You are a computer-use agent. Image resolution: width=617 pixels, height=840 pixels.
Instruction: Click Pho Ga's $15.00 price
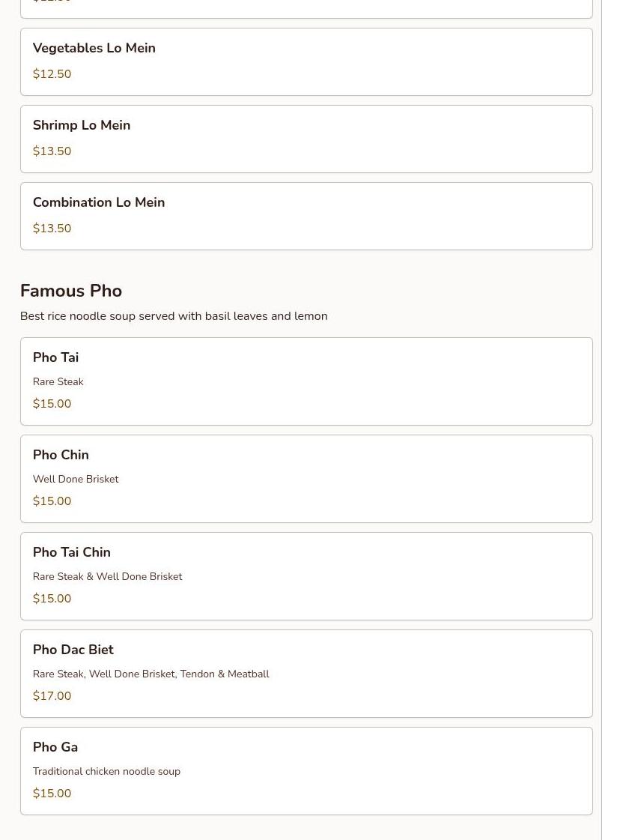52,794
